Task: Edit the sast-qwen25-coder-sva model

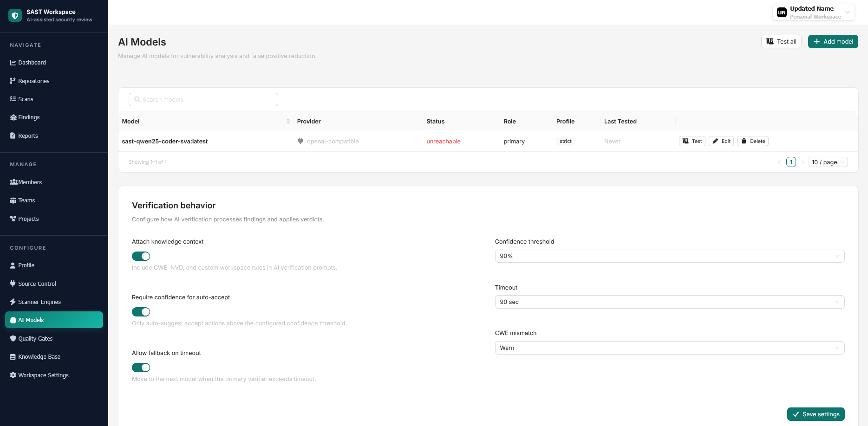Action: point(721,141)
